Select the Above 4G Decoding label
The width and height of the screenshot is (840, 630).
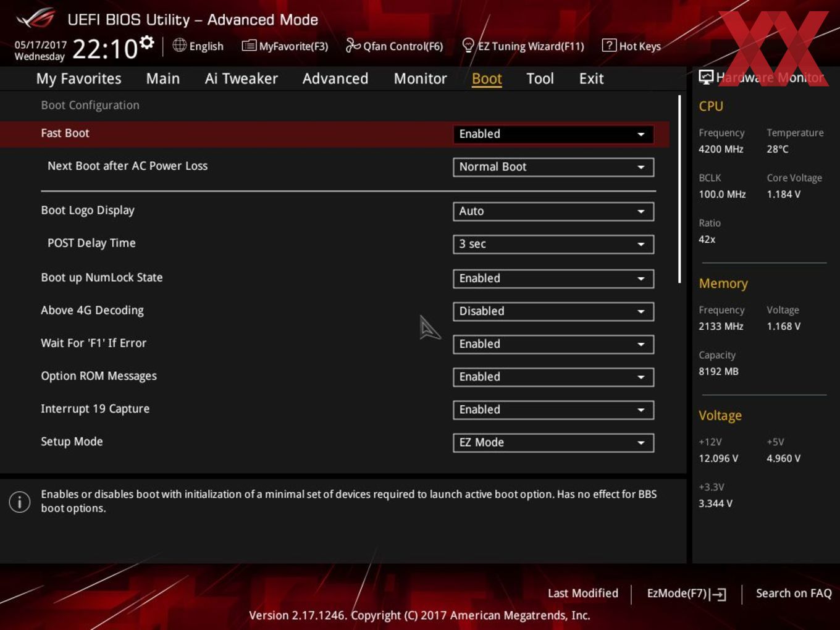pos(92,310)
